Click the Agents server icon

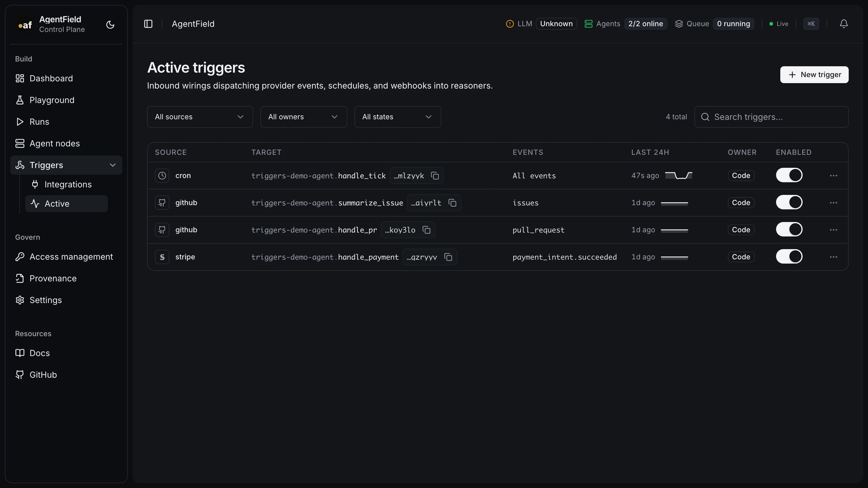[588, 23]
